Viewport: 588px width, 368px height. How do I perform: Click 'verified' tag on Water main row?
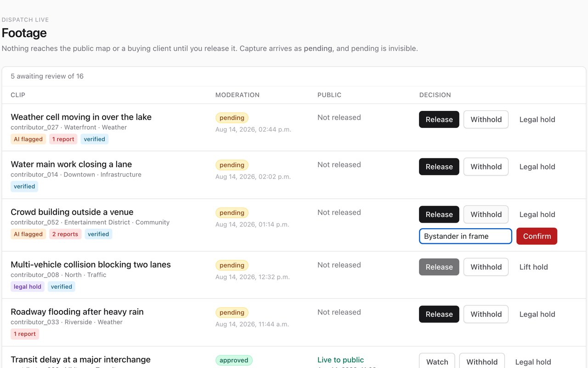tap(24, 186)
